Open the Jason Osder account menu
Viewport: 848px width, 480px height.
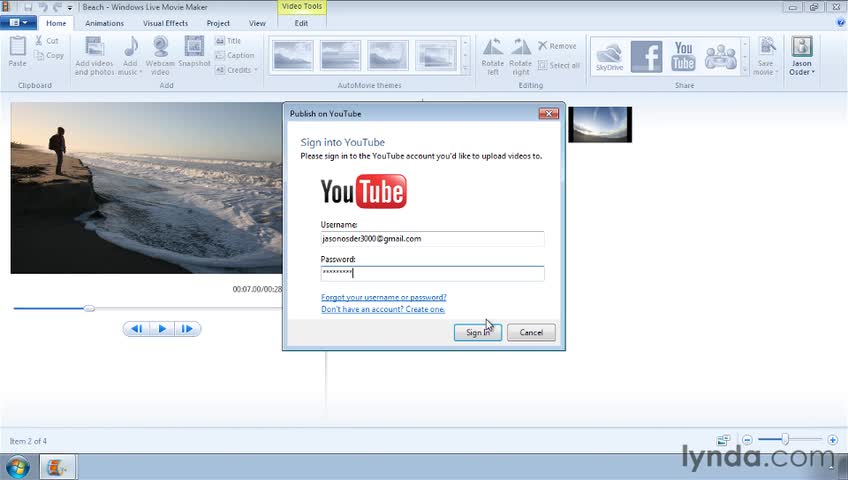tap(801, 56)
